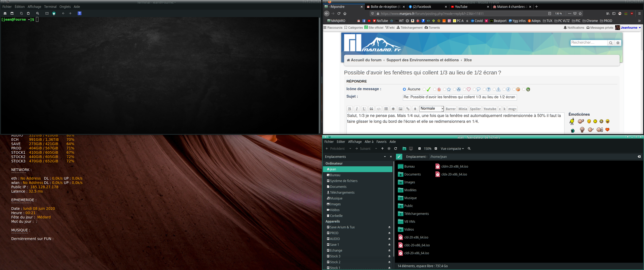
Task: Select the Aucune message icon radio button
Action: tap(404, 89)
